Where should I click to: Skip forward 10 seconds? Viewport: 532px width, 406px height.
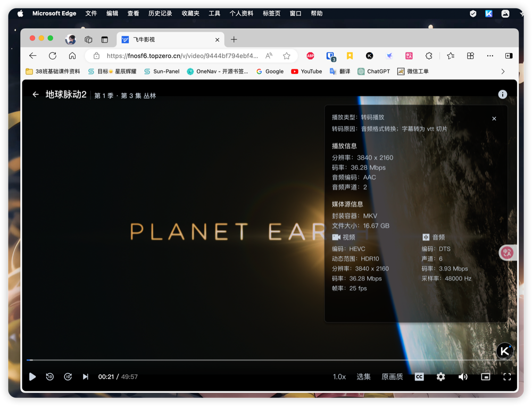pyautogui.click(x=68, y=377)
